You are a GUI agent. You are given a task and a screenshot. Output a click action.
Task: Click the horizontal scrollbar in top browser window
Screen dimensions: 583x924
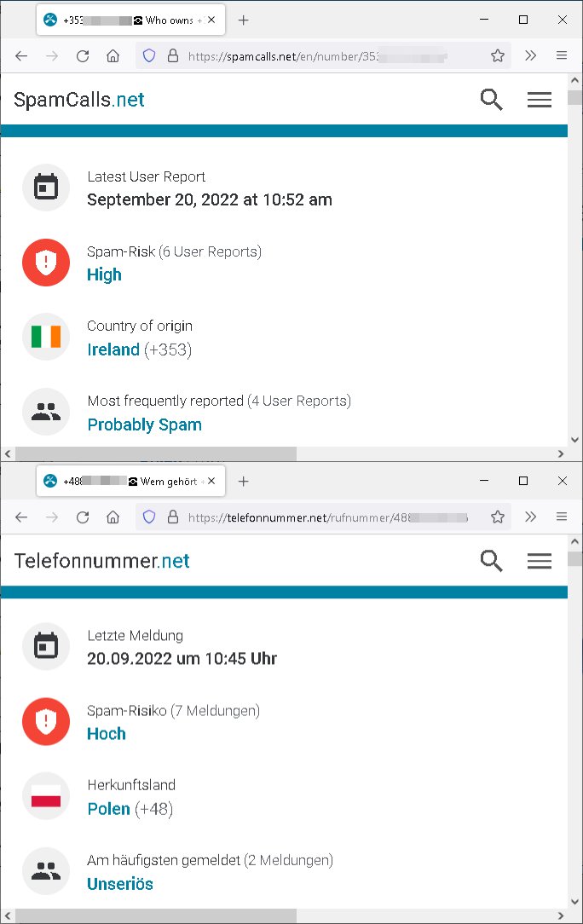point(156,453)
